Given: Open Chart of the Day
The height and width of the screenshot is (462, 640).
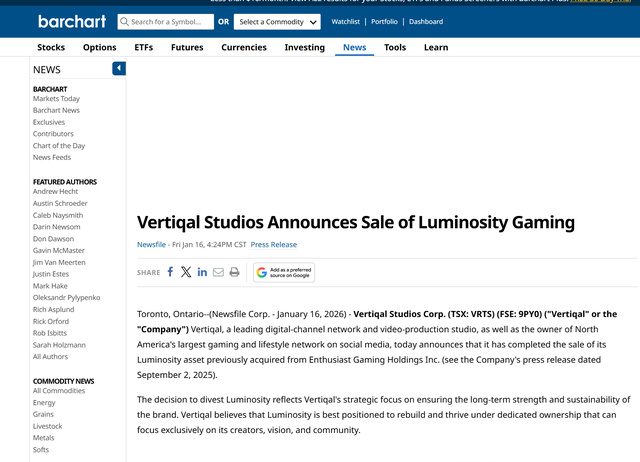Looking at the screenshot, I should (x=59, y=146).
